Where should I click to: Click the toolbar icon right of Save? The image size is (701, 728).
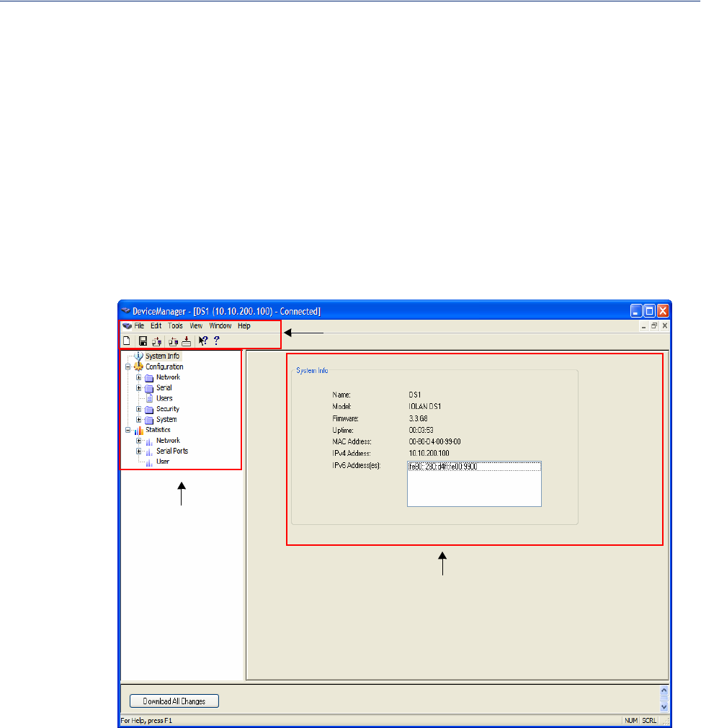click(156, 341)
